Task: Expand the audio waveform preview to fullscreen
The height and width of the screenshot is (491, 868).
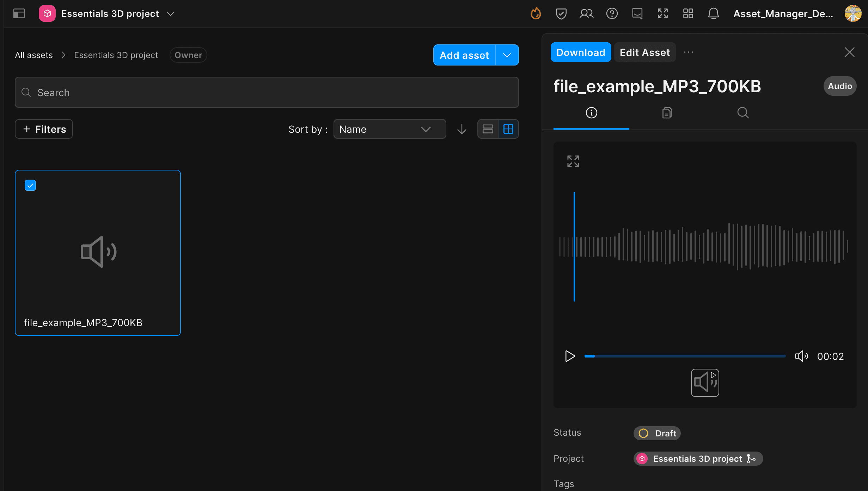Action: point(573,161)
